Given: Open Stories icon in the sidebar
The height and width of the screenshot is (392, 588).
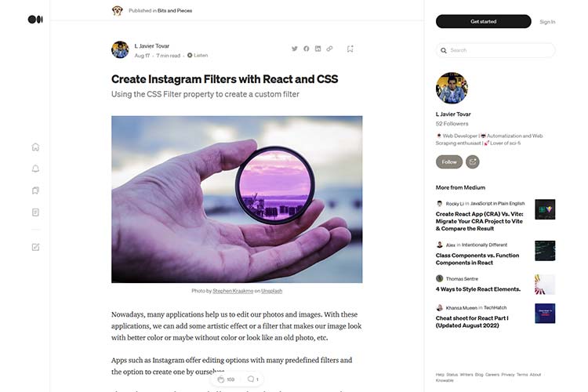Looking at the screenshot, I should 35,212.
